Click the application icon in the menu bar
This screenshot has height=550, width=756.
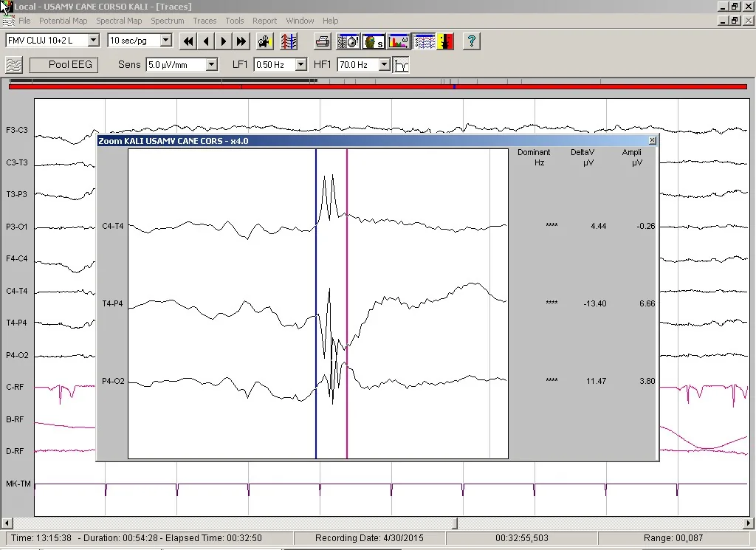[x=8, y=21]
